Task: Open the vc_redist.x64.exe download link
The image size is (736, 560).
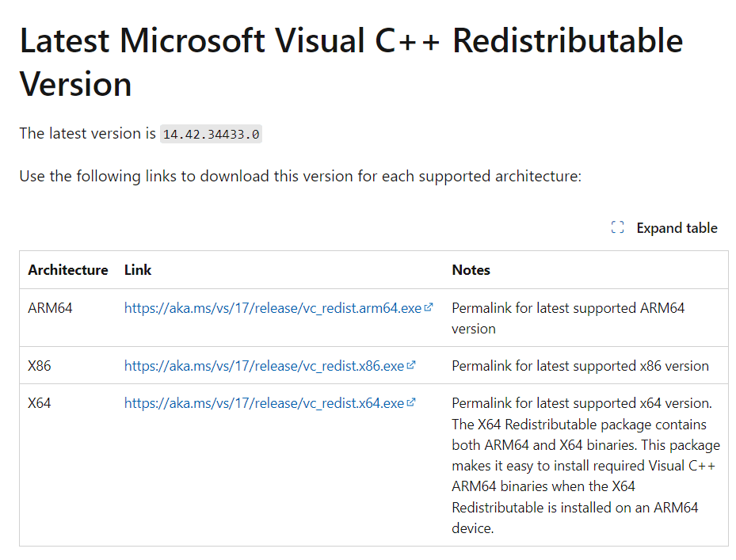Action: click(264, 402)
